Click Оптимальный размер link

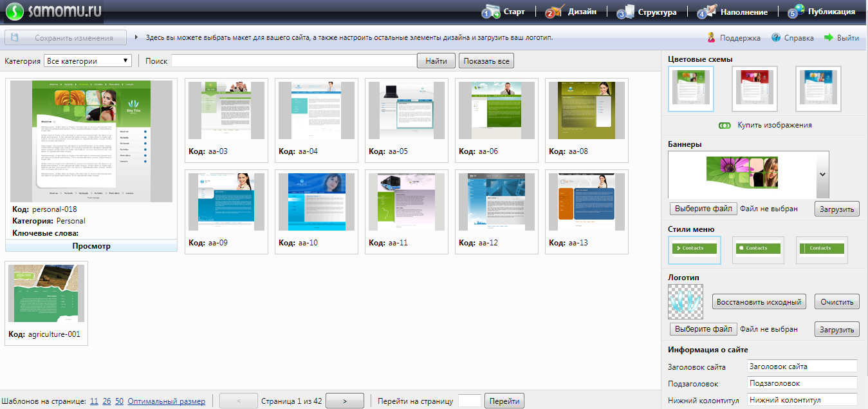[167, 401]
